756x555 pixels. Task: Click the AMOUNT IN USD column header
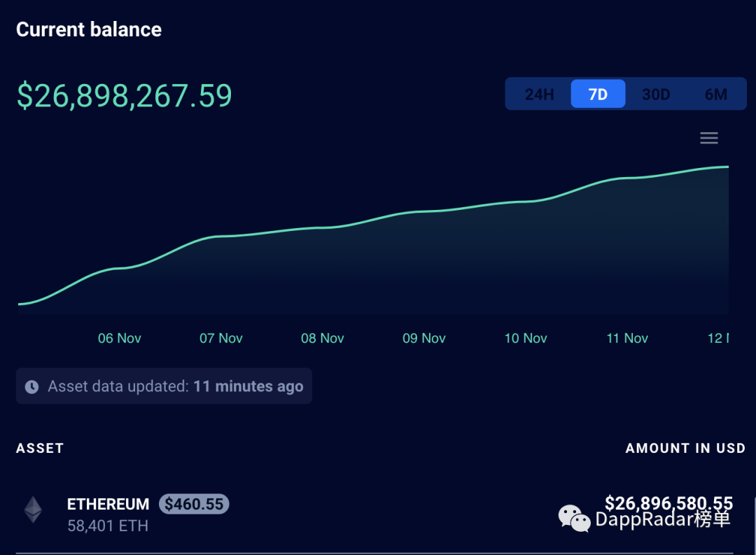[685, 449]
